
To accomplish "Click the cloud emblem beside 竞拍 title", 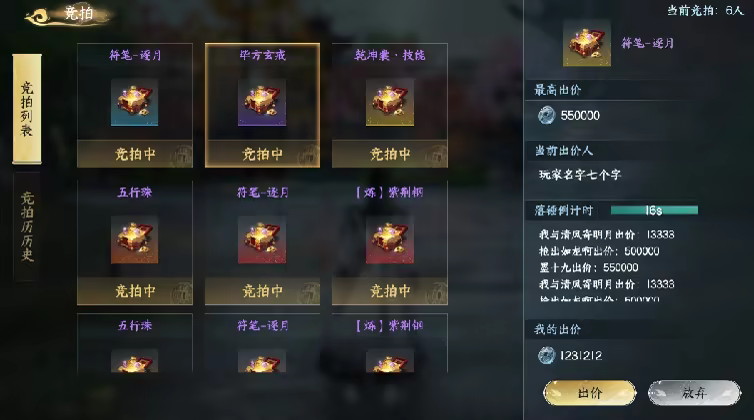I will 38,17.
